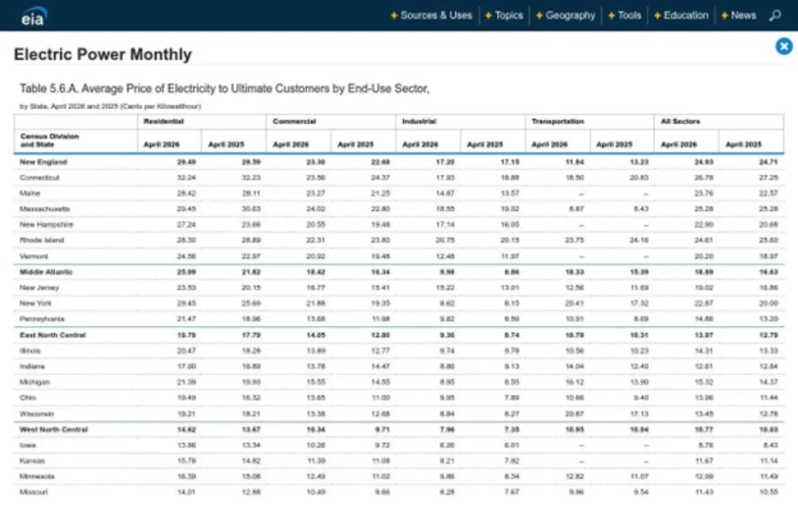Select the New York row label
Image resolution: width=798 pixels, height=532 pixels.
point(37,303)
